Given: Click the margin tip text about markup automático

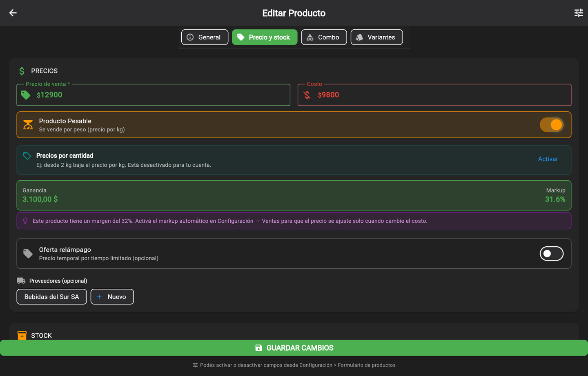Looking at the screenshot, I should pyautogui.click(x=230, y=221).
